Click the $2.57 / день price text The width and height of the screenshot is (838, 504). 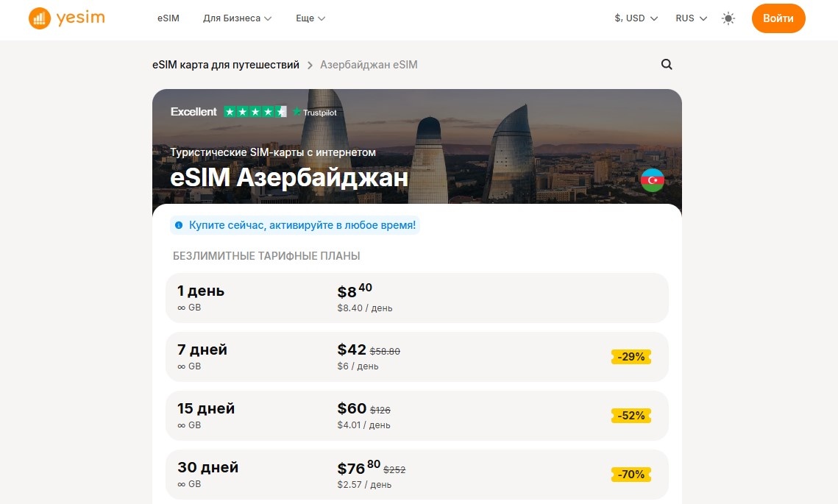tap(364, 485)
